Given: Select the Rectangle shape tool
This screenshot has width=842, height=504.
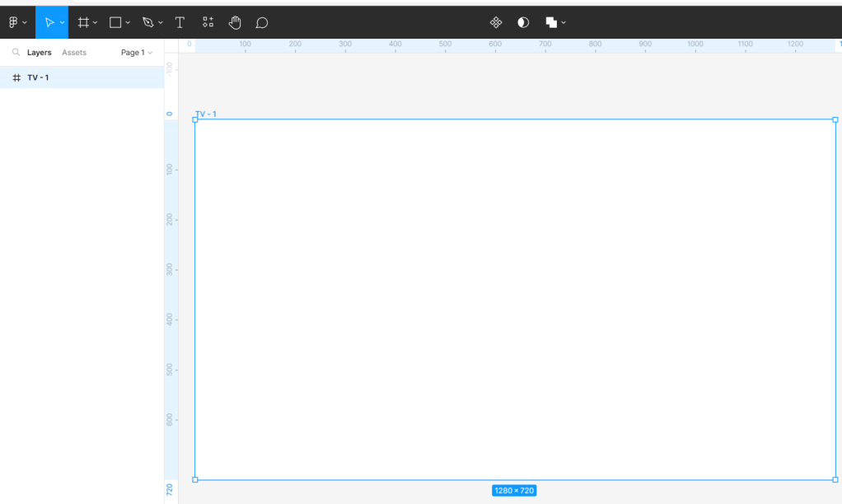Looking at the screenshot, I should tap(116, 22).
